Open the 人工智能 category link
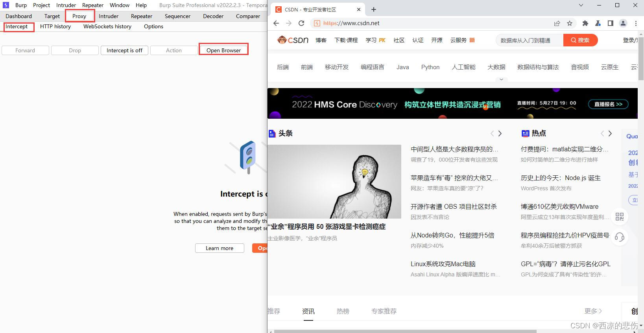 point(463,67)
